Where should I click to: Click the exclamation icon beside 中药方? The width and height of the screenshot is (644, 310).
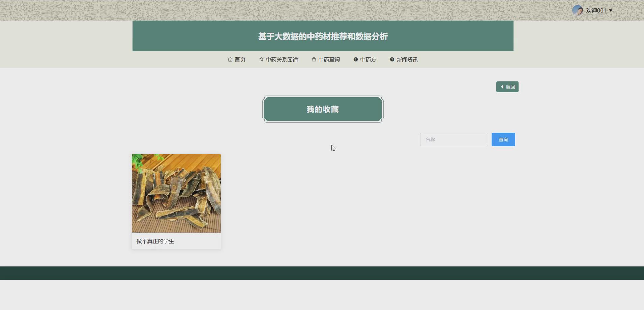(x=355, y=59)
